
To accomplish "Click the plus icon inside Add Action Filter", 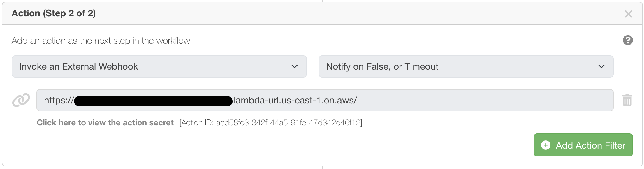I will (x=546, y=145).
